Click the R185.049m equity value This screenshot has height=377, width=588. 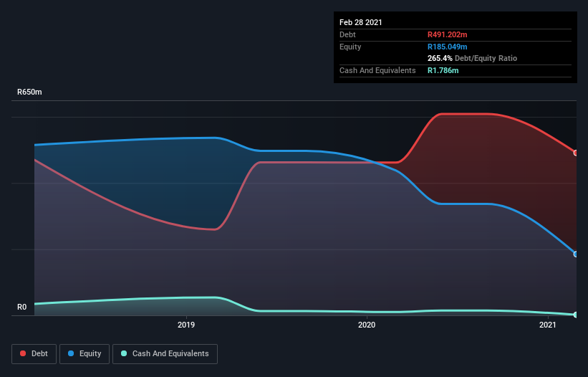tap(448, 47)
